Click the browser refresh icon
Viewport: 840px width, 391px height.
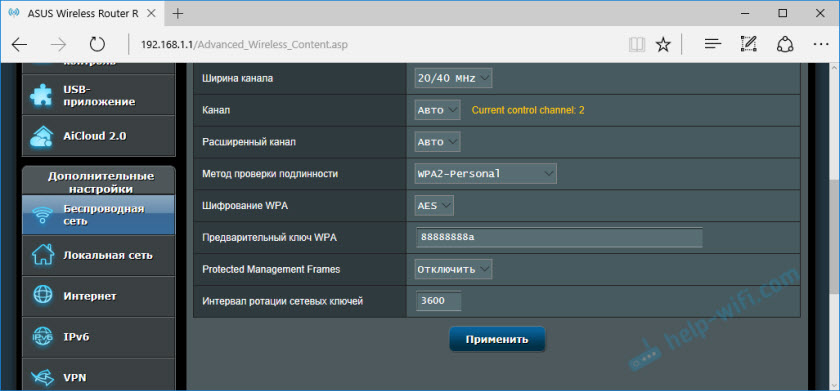[x=97, y=44]
